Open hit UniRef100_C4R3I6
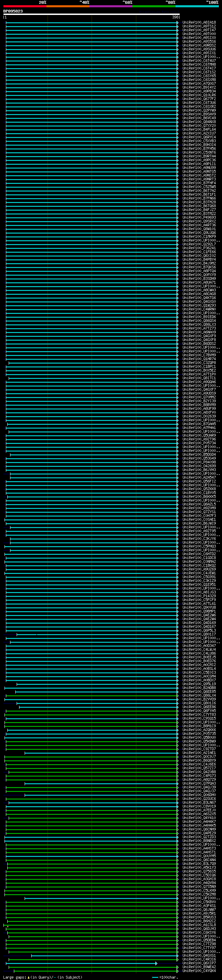 point(199,959)
